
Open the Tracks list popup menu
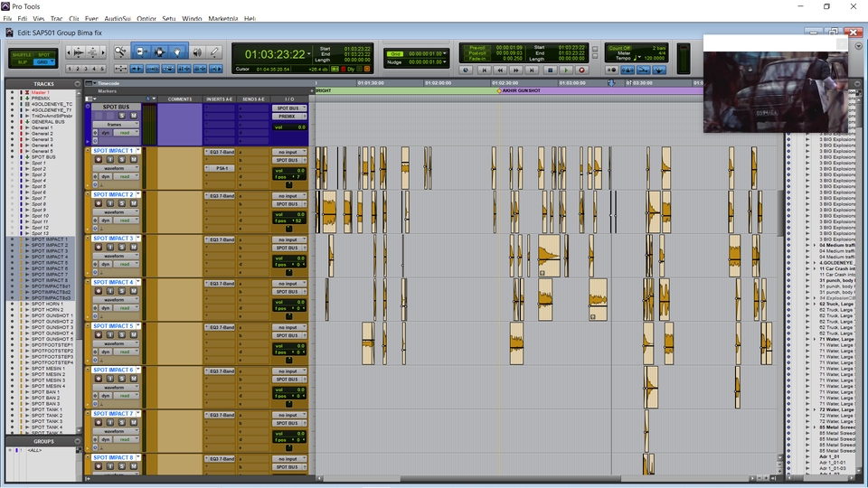[x=78, y=84]
